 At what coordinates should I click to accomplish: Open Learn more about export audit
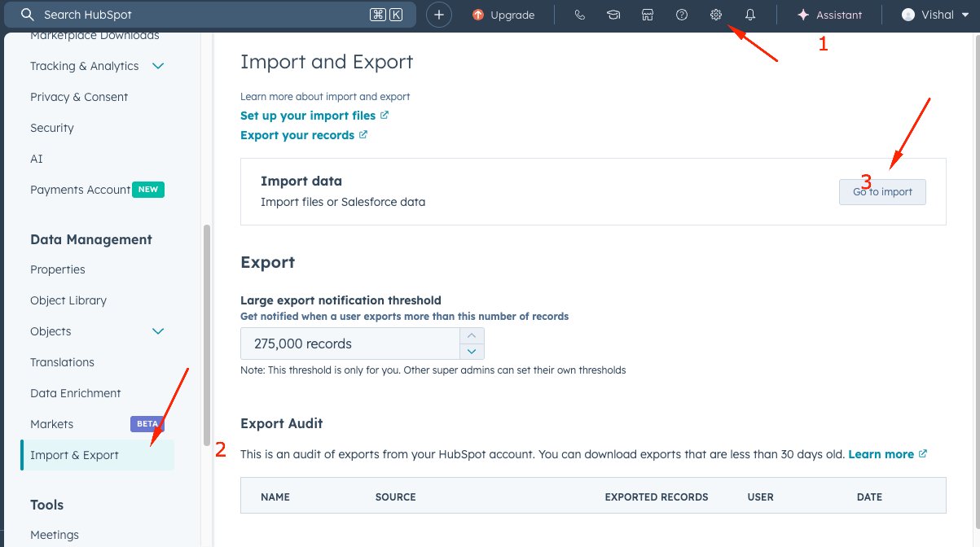click(881, 453)
